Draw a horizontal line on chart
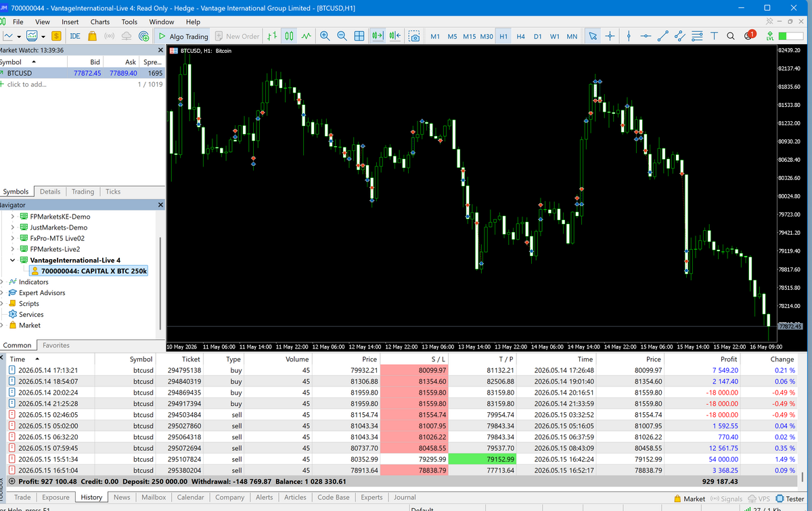 (646, 36)
